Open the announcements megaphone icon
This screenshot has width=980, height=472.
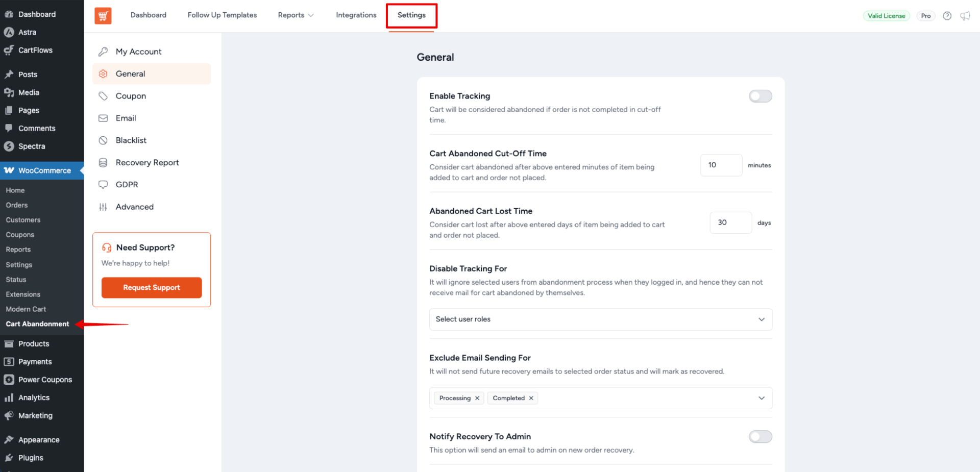coord(965,16)
